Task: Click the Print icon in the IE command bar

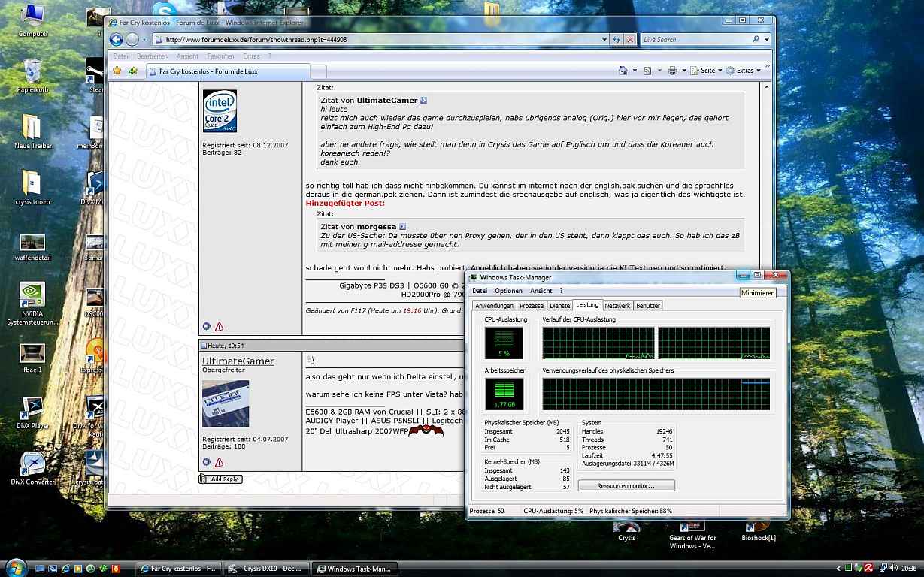Action: pos(673,71)
